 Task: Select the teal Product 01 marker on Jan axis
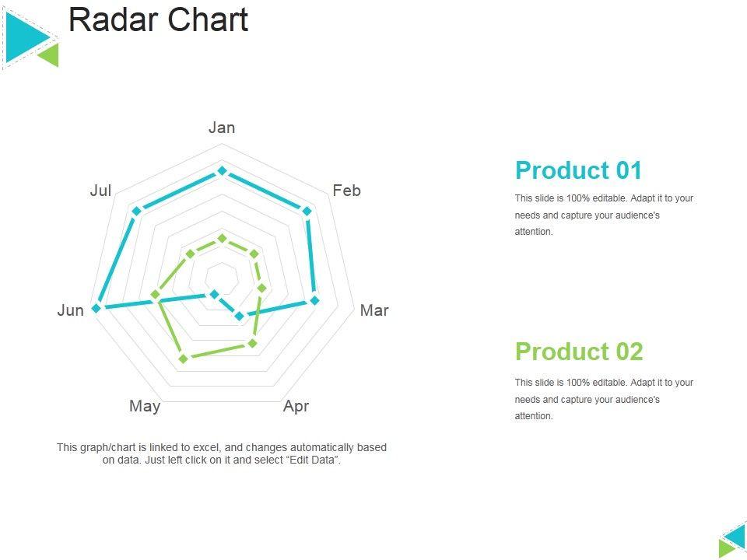point(222,170)
